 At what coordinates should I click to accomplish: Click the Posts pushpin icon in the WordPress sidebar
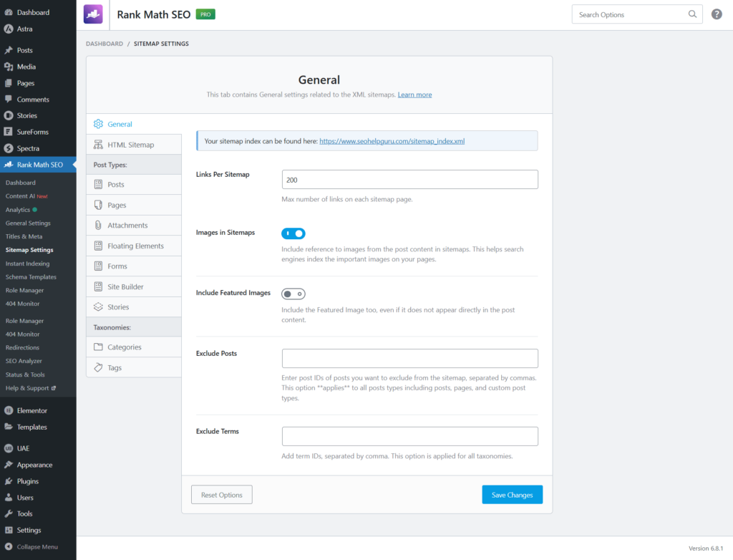[9, 50]
